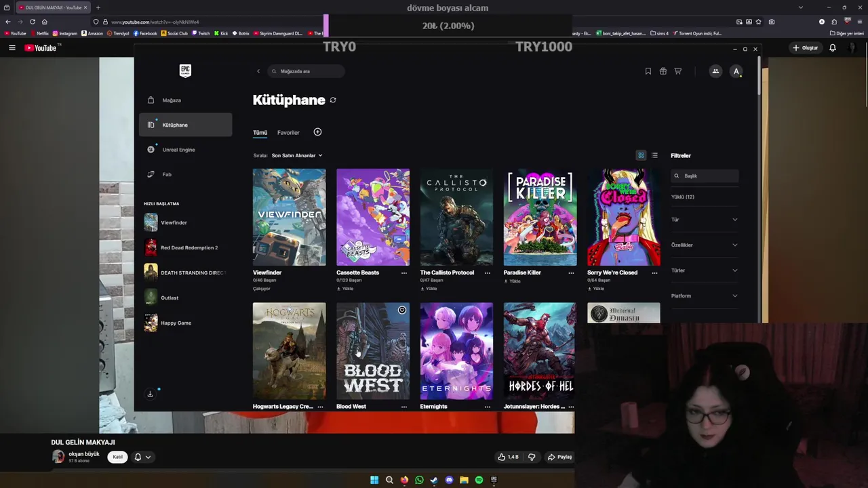This screenshot has width=868, height=488.
Task: Open the Paradise Killer game cover
Action: pos(540,217)
